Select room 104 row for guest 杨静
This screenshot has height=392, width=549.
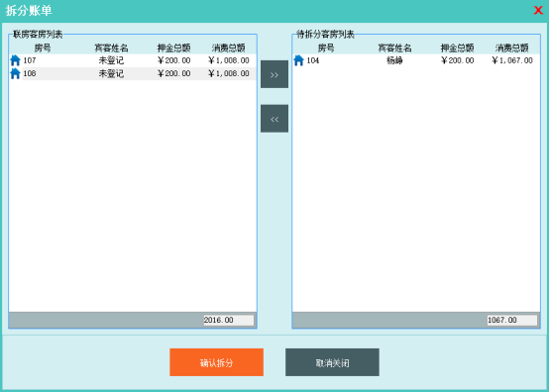click(416, 60)
